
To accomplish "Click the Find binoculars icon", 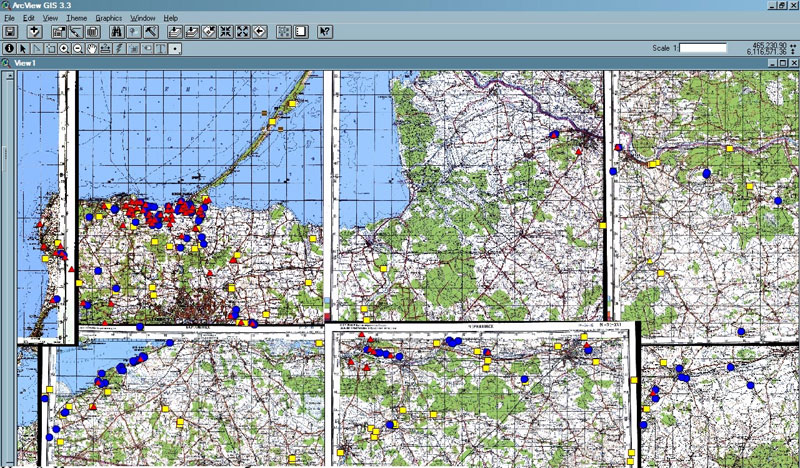I will click(x=116, y=32).
